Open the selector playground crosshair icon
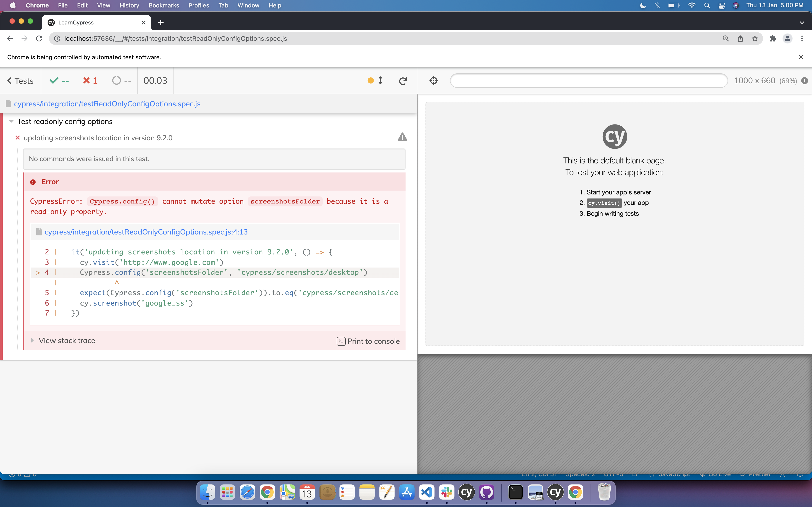Image resolution: width=812 pixels, height=507 pixels. click(433, 81)
